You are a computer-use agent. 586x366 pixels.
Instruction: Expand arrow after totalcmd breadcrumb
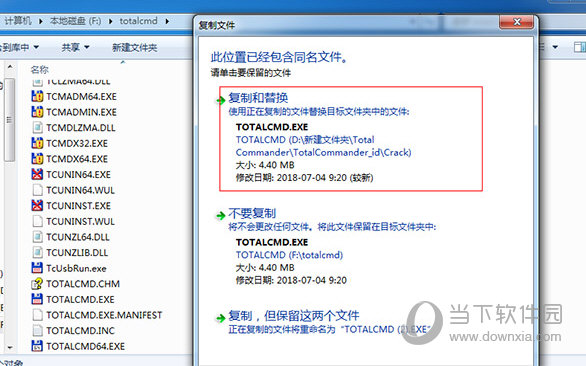[167, 21]
